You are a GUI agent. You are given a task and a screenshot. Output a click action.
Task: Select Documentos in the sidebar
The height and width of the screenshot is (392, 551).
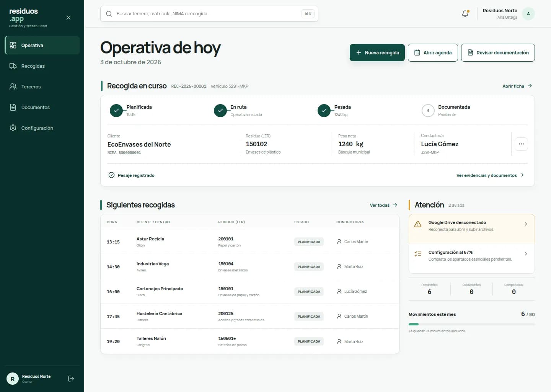[x=42, y=107]
